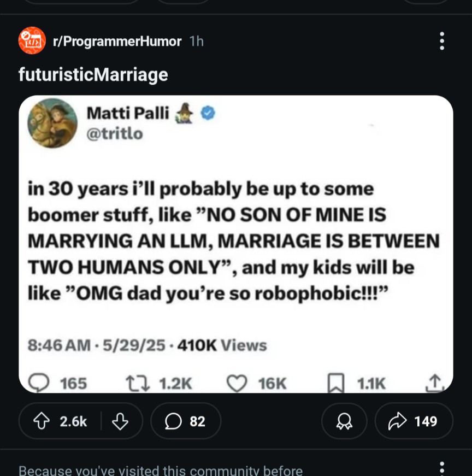Share the post with 149 shares

point(414,421)
